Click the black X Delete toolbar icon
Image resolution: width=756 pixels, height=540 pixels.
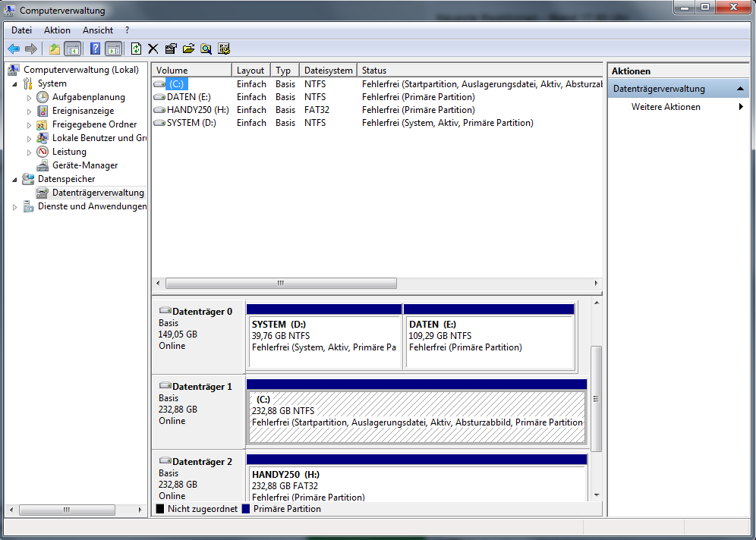pos(153,49)
